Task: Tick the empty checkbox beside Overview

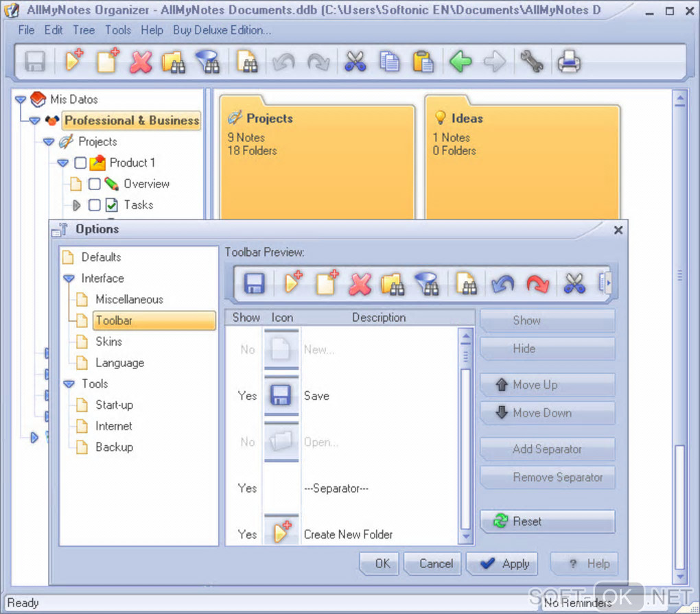Action: [x=94, y=184]
